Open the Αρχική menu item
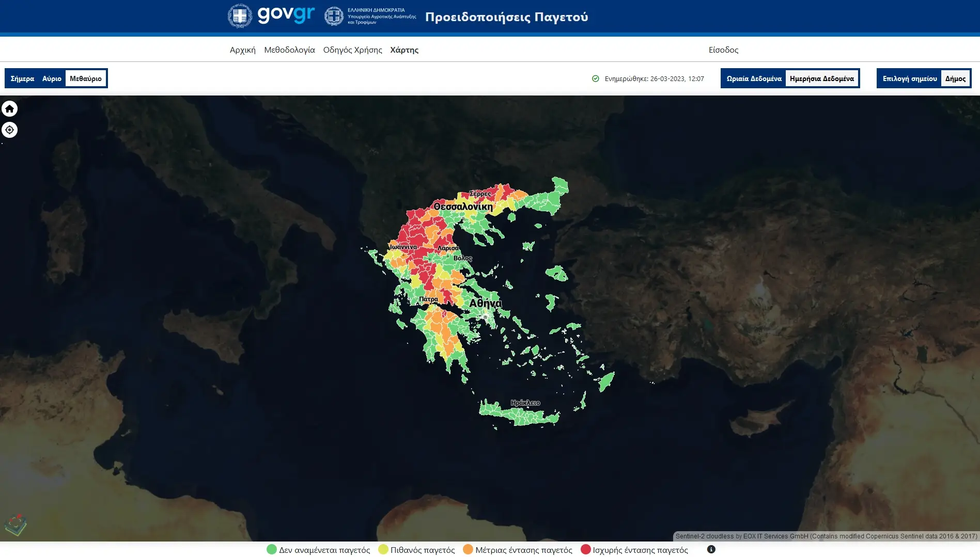Viewport: 980px width, 557px height. 243,50
